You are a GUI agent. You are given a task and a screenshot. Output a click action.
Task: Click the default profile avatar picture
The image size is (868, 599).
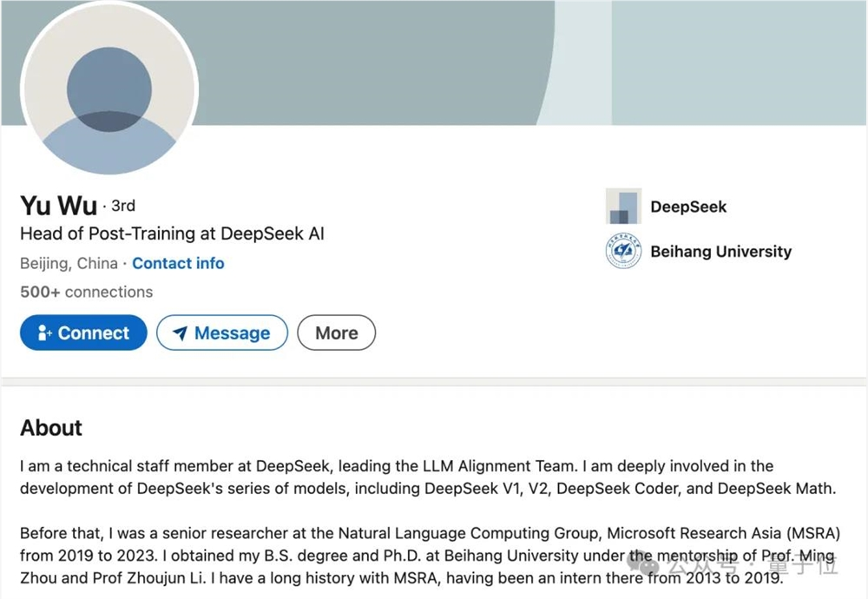109,90
